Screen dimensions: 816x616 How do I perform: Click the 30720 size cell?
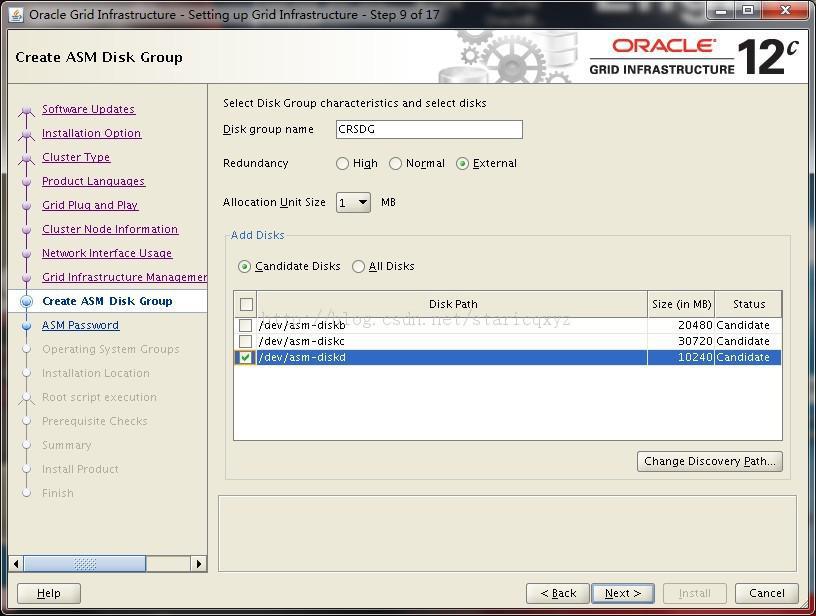point(681,341)
